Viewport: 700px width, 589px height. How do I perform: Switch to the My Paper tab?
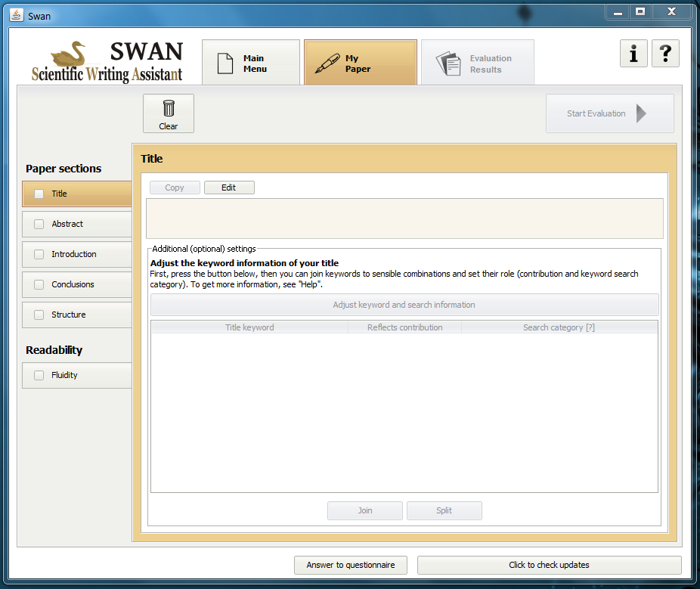point(361,63)
